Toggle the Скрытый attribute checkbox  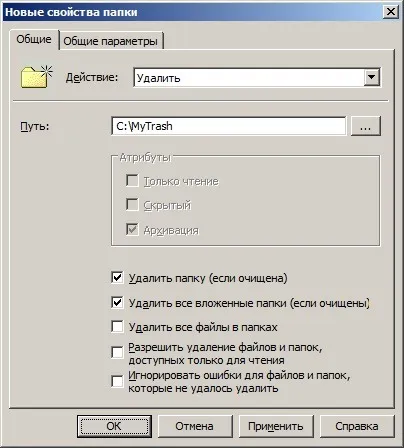pos(132,205)
